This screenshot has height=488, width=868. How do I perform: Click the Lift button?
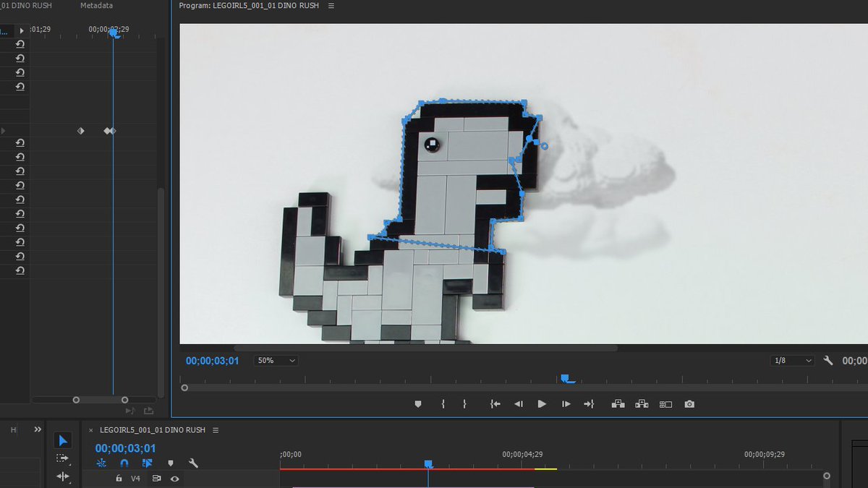click(x=618, y=404)
